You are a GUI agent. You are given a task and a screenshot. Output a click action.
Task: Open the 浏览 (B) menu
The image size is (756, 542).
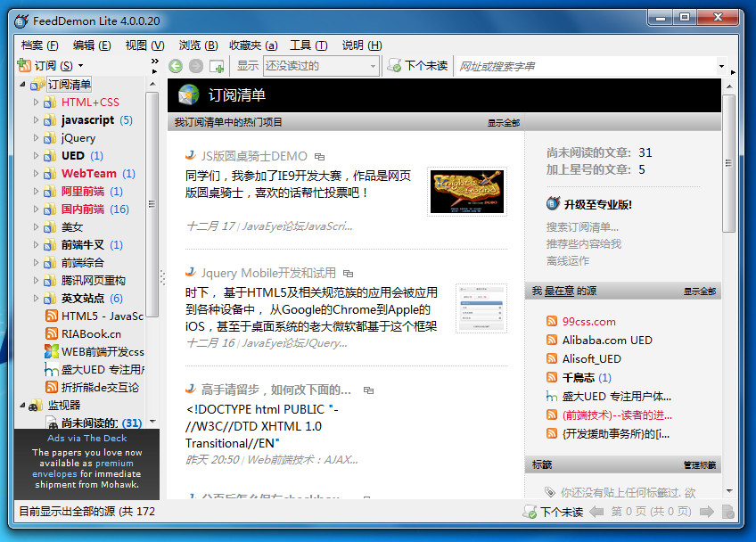pos(198,45)
